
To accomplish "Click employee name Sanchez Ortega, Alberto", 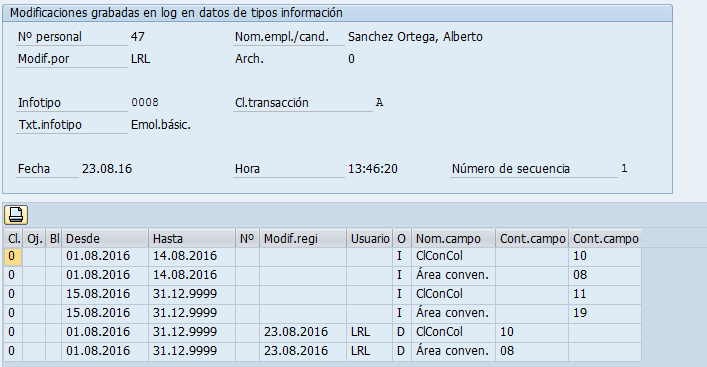I will (415, 37).
